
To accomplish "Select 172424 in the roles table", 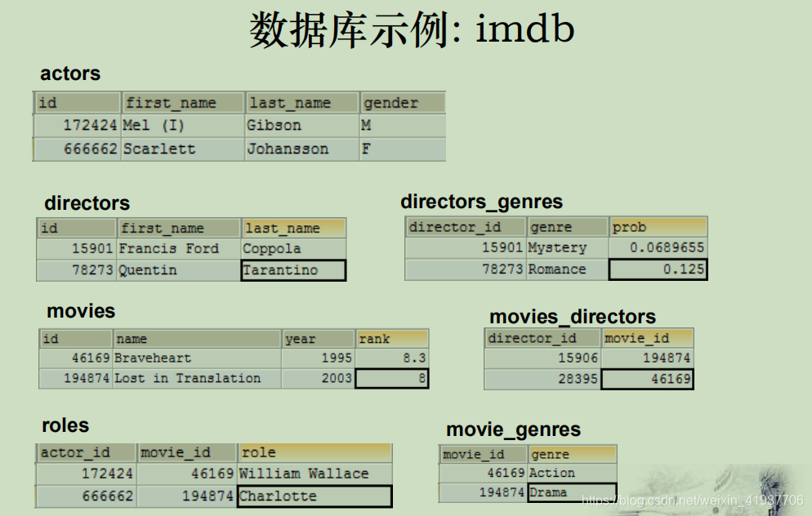I will click(86, 474).
